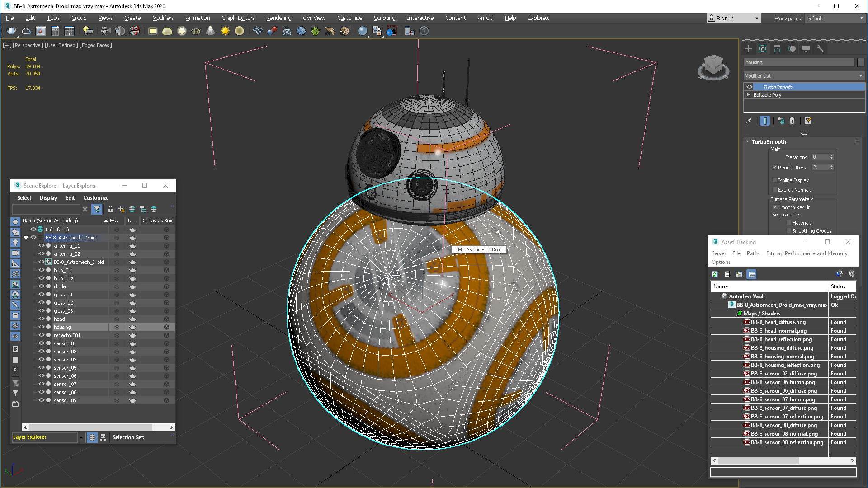Image resolution: width=868 pixels, height=488 pixels.
Task: Adjust the Iterations spinner arrows
Action: click(831, 157)
